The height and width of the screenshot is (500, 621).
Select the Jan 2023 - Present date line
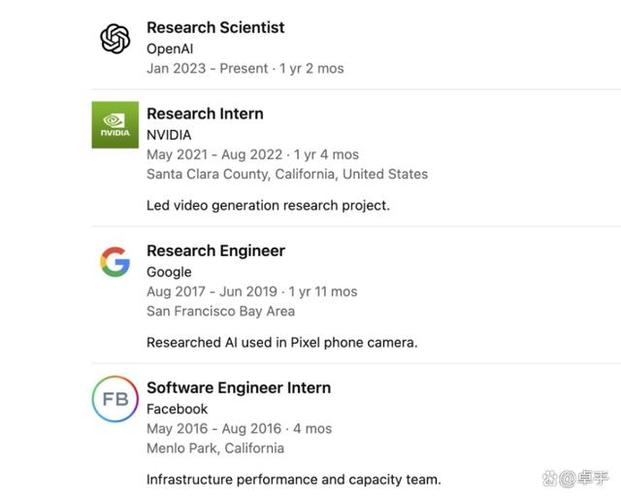point(245,69)
